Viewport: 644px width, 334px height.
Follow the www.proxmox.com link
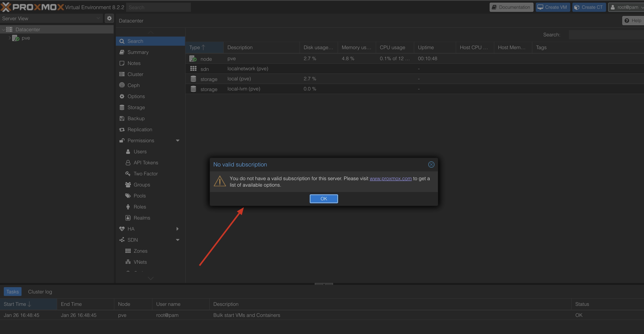coord(391,178)
